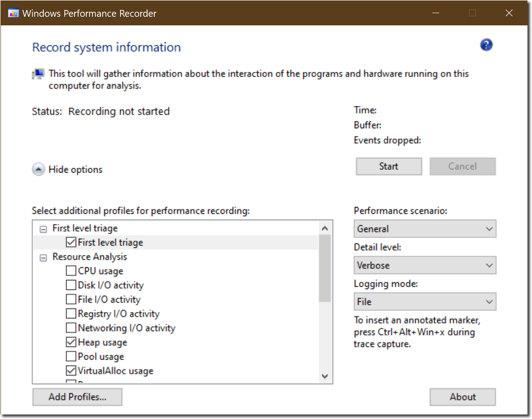The width and height of the screenshot is (532, 419).
Task: Uncheck the First level triage checkbox
Action: [x=71, y=243]
